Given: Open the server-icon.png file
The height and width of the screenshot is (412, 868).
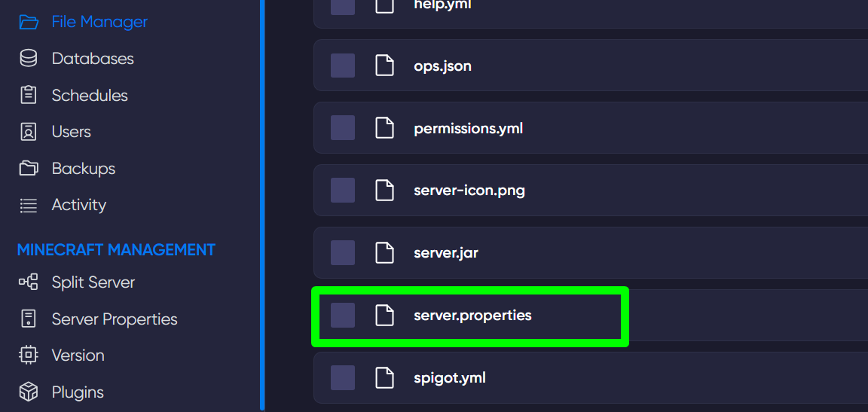Looking at the screenshot, I should tap(469, 191).
